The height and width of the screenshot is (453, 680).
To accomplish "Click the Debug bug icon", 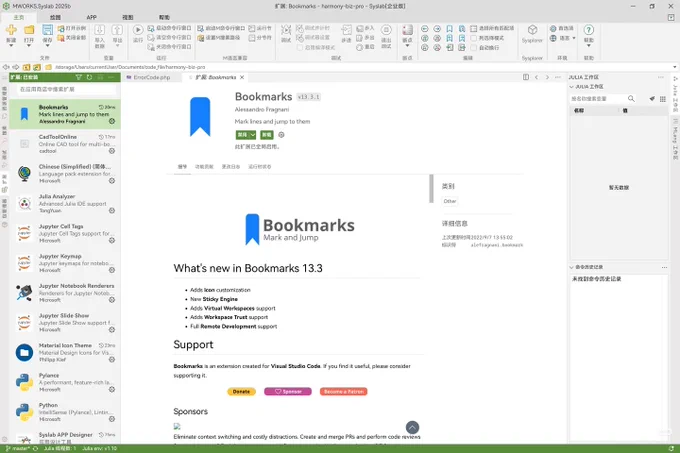I will click(286, 29).
